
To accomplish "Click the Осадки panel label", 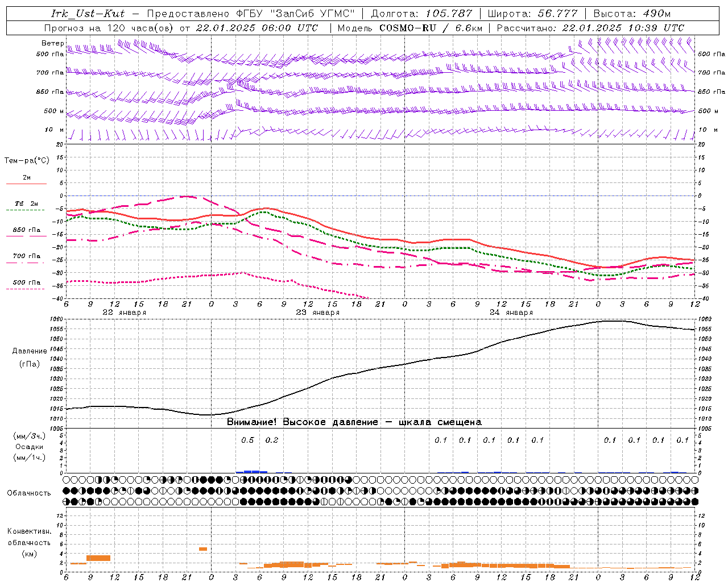I will [30, 447].
